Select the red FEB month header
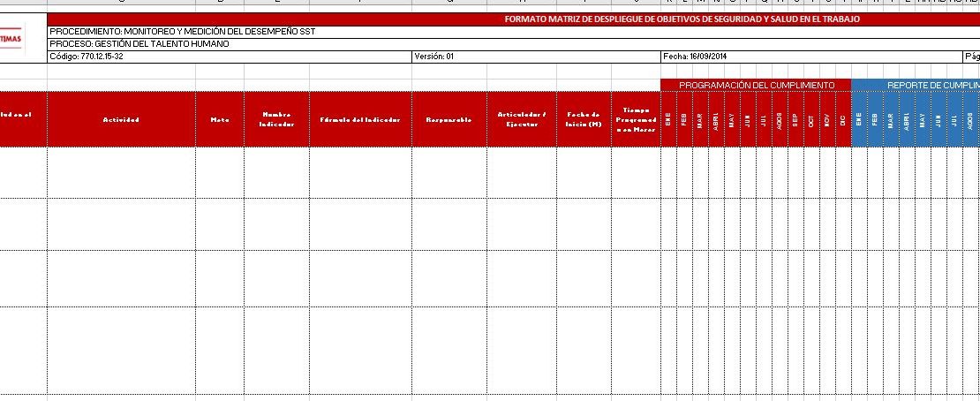Screen dimensions: 980x401 click(684, 119)
